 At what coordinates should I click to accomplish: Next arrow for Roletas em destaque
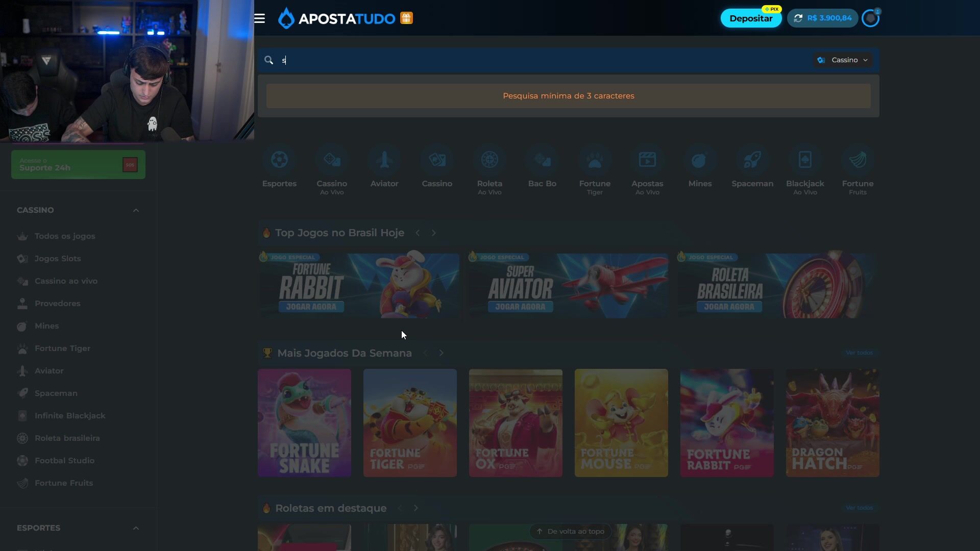click(416, 508)
